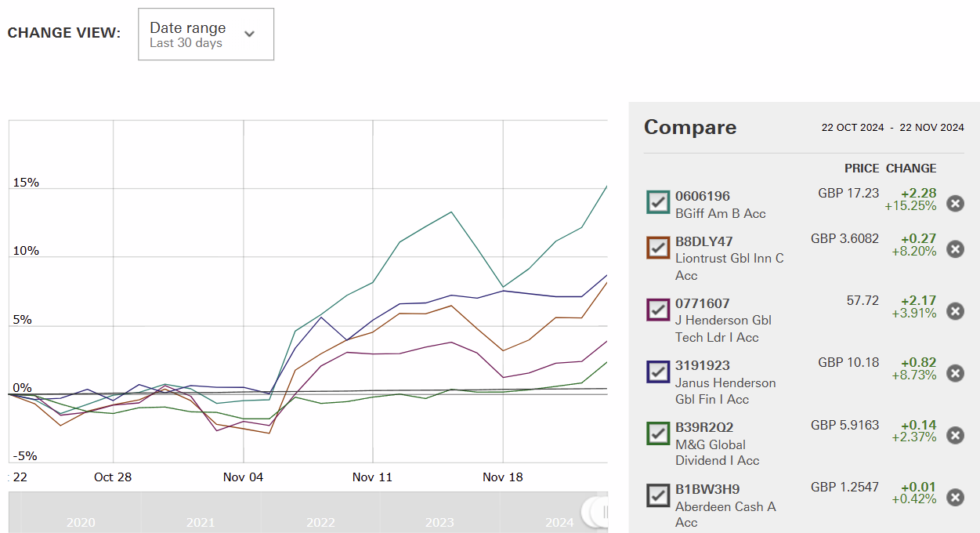
Task: Click the 2020 marker on timeline
Action: coord(81,522)
